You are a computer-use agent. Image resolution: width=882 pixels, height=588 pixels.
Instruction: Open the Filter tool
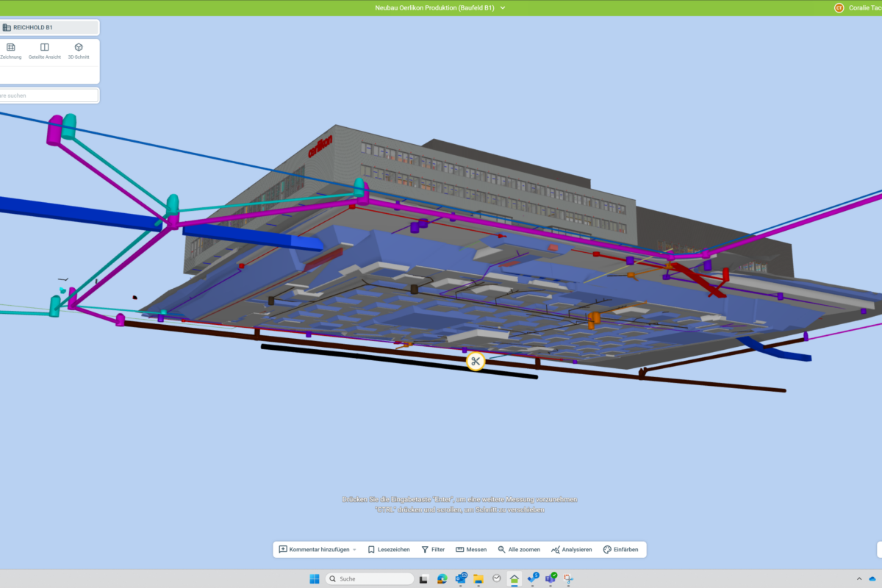pos(433,550)
